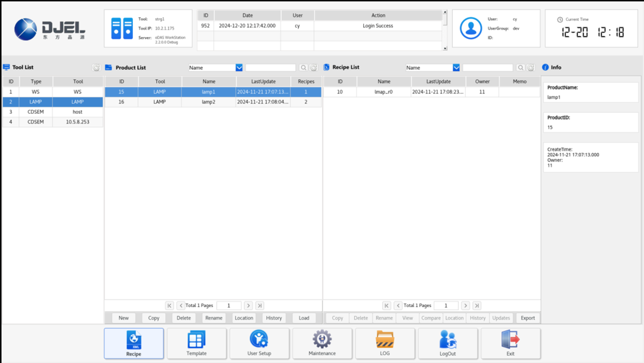Click the Product List search magnifier
The image size is (644, 363).
tap(304, 68)
